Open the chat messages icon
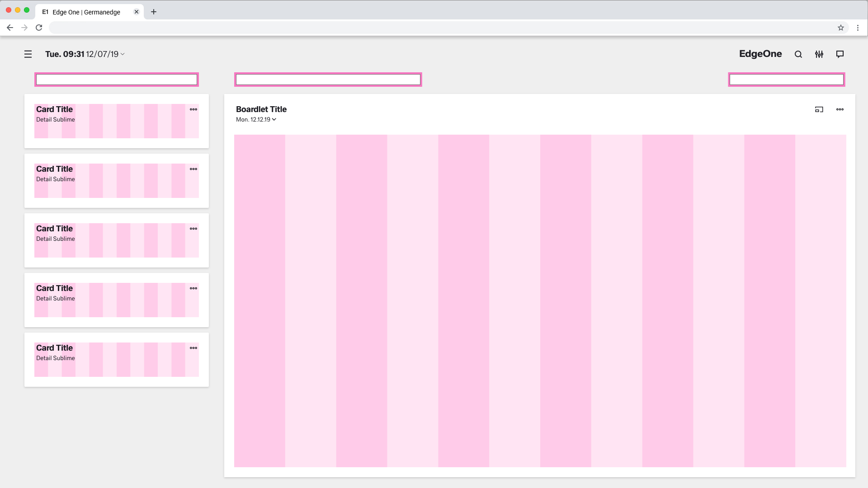 pos(840,54)
